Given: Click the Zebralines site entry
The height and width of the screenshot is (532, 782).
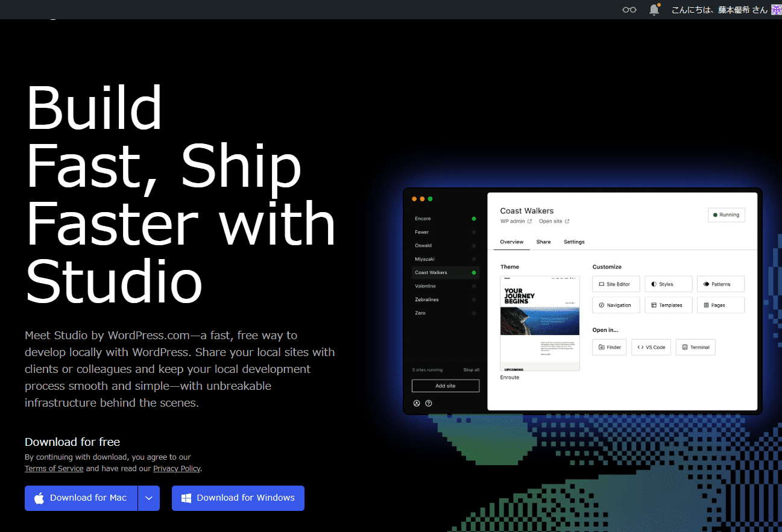Looking at the screenshot, I should (445, 299).
